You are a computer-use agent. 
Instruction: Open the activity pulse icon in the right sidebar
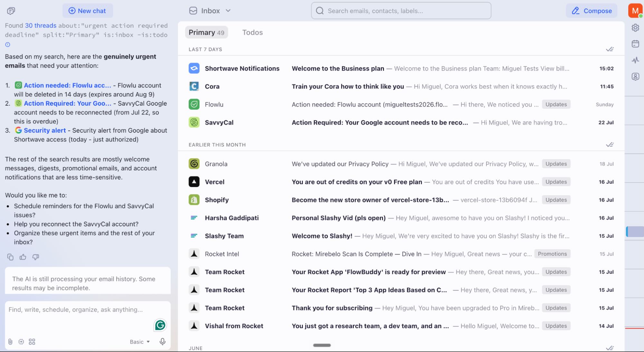pos(635,60)
